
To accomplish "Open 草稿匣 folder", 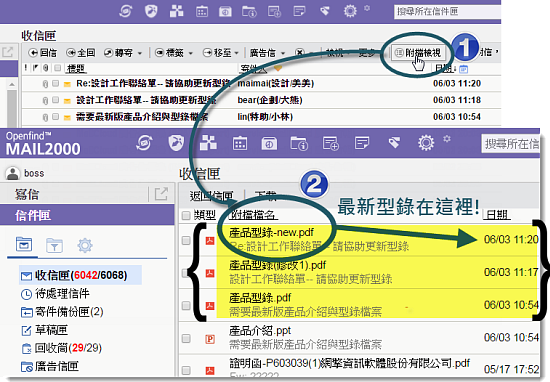I will click(45, 330).
